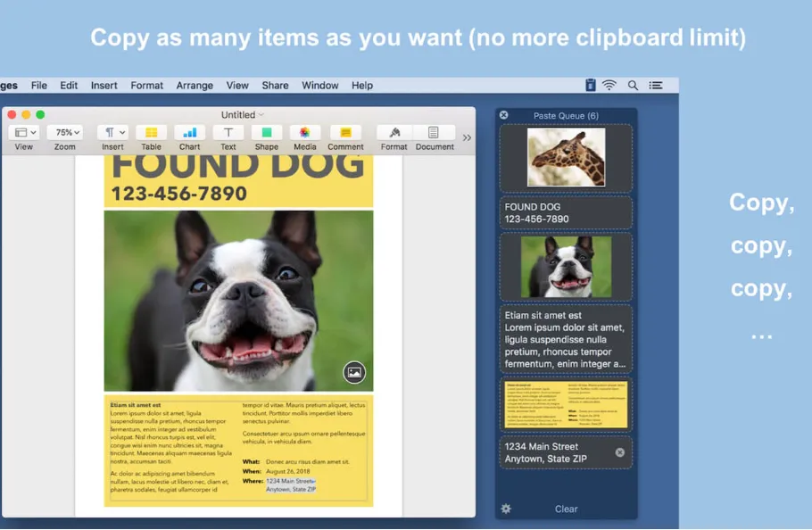Open the Share menu
The width and height of the screenshot is (812, 530).
[275, 86]
